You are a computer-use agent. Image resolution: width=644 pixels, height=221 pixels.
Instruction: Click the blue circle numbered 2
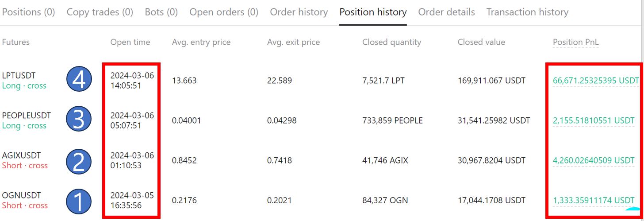[x=79, y=160]
